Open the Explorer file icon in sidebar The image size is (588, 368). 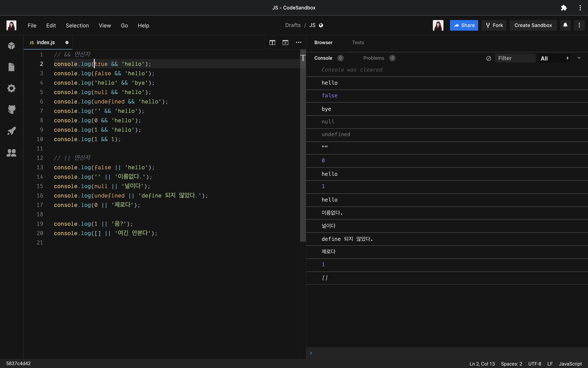11,67
